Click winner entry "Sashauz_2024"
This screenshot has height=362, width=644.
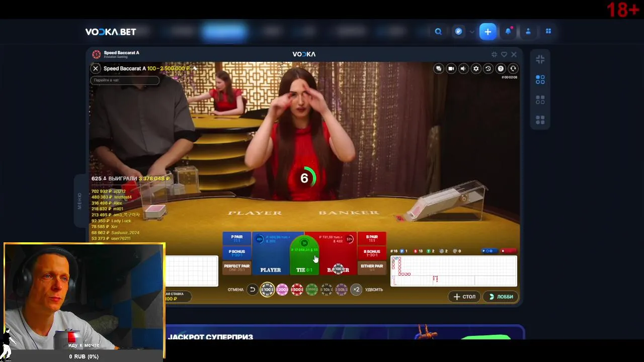(x=116, y=233)
